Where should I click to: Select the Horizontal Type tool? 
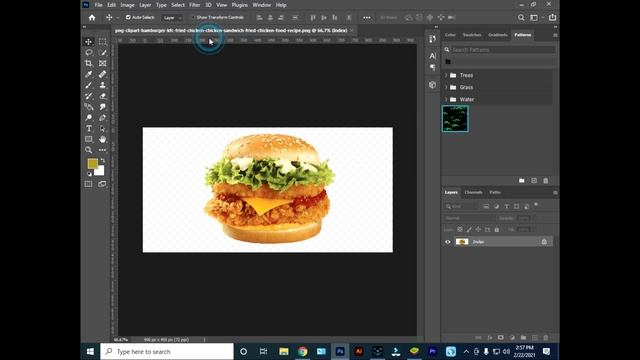[x=89, y=128]
